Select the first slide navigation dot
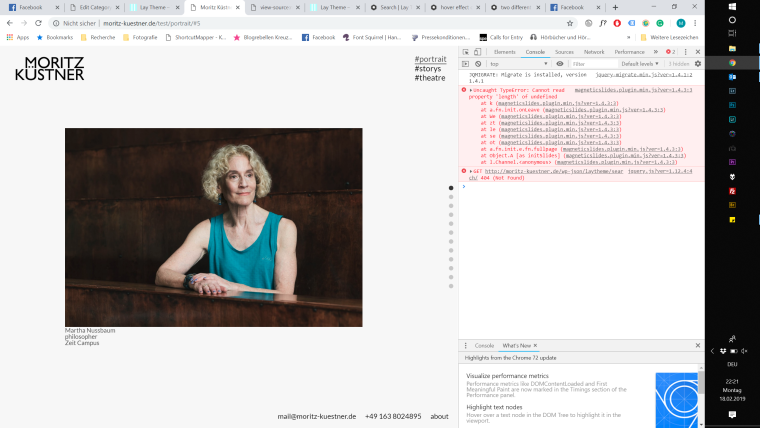 coord(451,188)
